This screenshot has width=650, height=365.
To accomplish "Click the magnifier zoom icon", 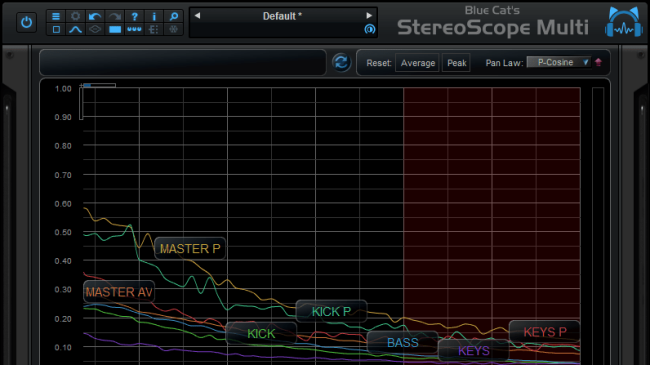I will tap(174, 16).
